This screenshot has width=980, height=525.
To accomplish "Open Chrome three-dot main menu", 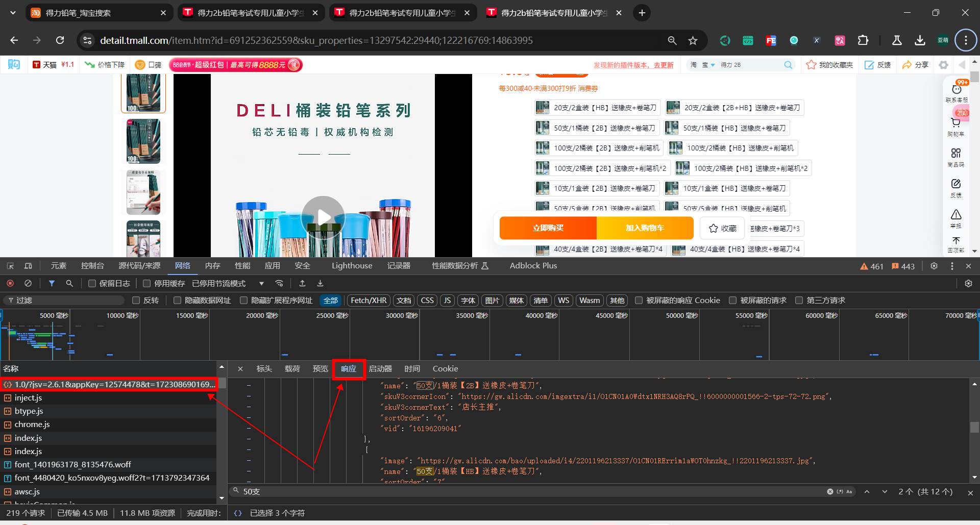I will coord(966,40).
